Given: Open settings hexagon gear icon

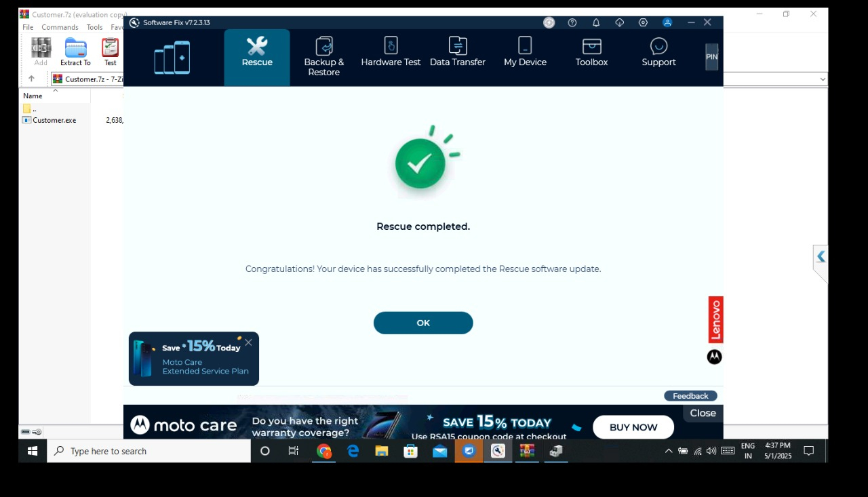Looking at the screenshot, I should (643, 22).
